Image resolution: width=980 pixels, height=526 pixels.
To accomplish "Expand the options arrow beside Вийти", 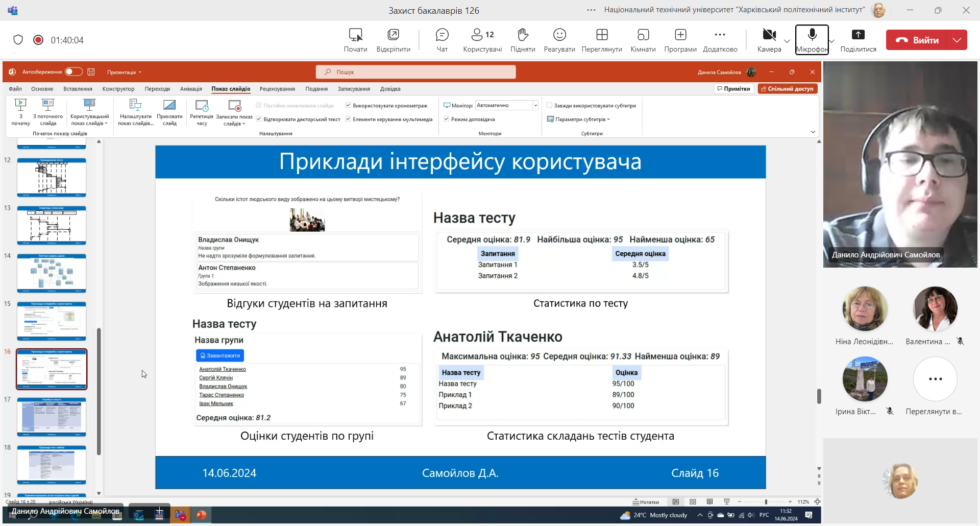I will 957,40.
